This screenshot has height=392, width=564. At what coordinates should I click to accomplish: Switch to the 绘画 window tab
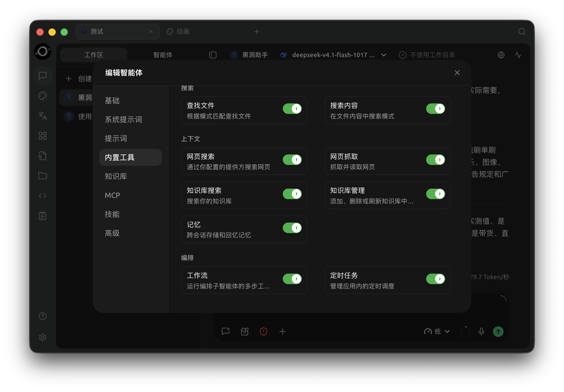pos(178,32)
